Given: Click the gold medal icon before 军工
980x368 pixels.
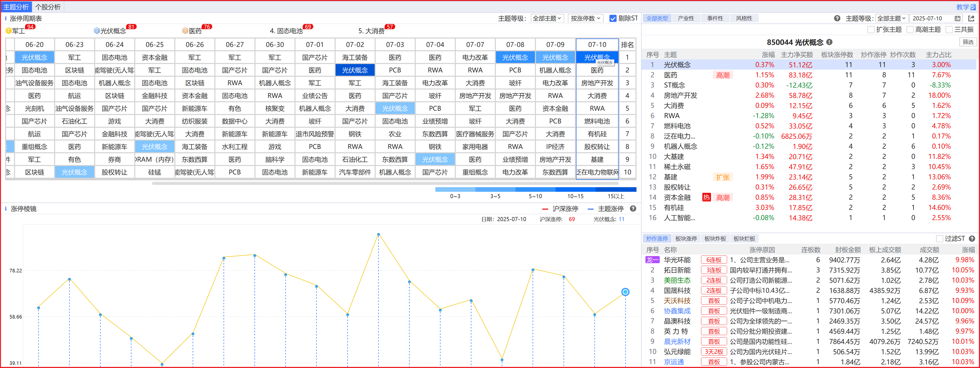Looking at the screenshot, I should tap(8, 31).
